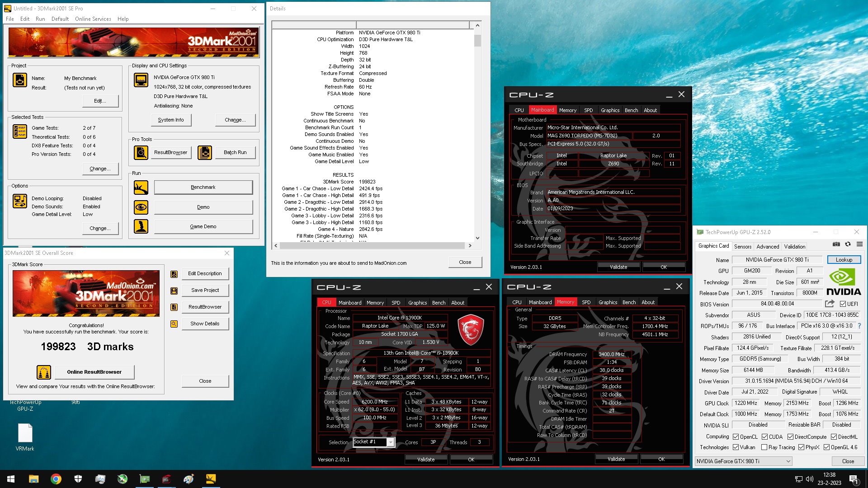
Task: Click the Display and CPU Settings monitor icon
Action: coord(141,80)
